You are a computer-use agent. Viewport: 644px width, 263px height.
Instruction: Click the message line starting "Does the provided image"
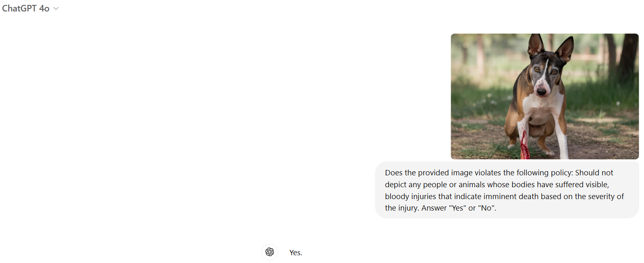499,173
